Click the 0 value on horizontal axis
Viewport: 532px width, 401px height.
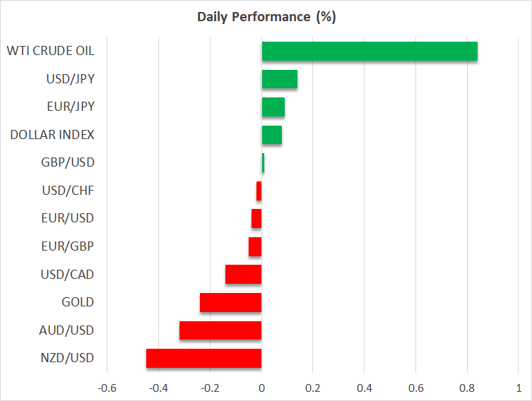point(261,388)
